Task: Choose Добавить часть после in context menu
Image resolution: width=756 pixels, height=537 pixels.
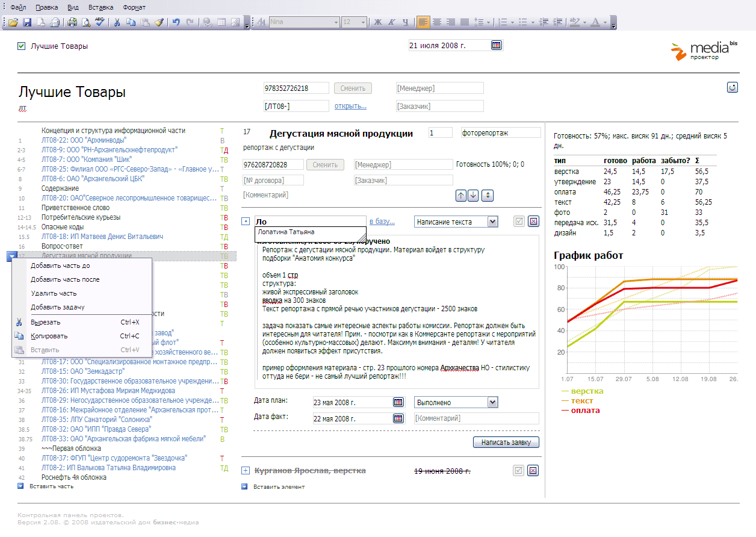Action: pyautogui.click(x=65, y=279)
